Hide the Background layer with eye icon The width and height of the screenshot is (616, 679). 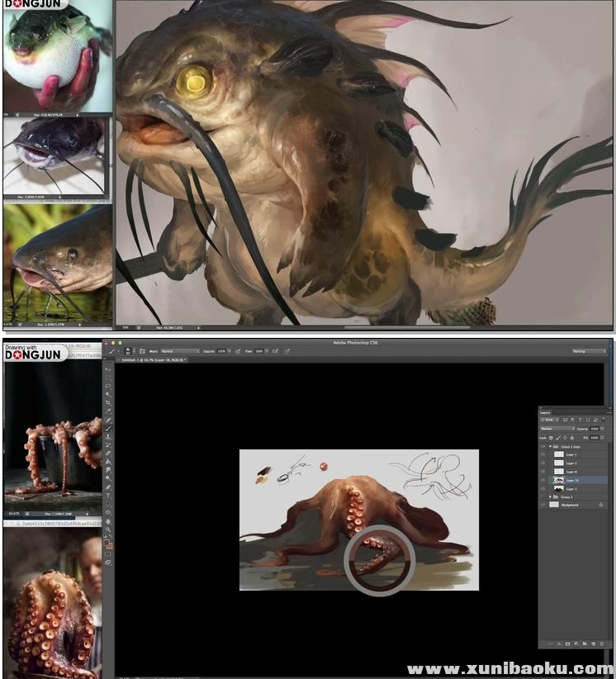pos(543,505)
